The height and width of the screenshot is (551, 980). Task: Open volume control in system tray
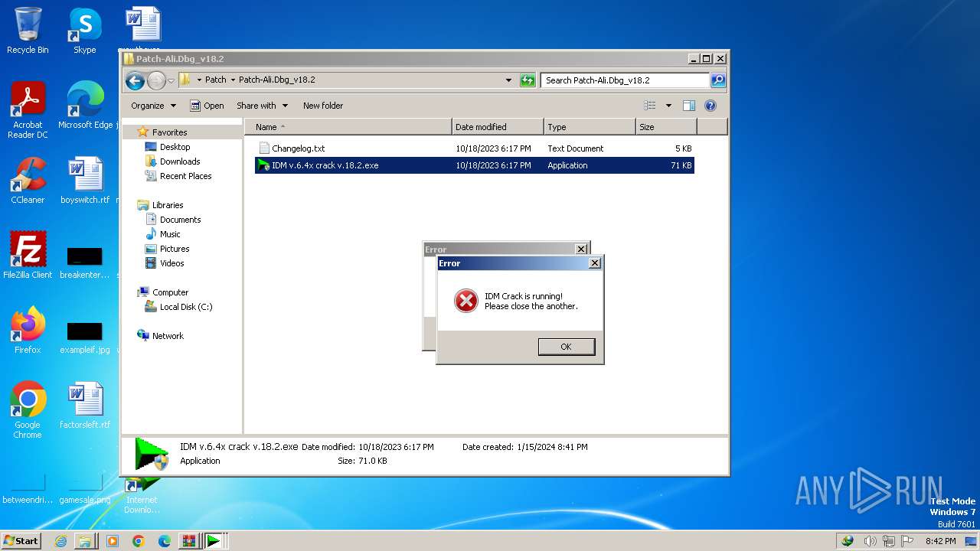click(871, 540)
